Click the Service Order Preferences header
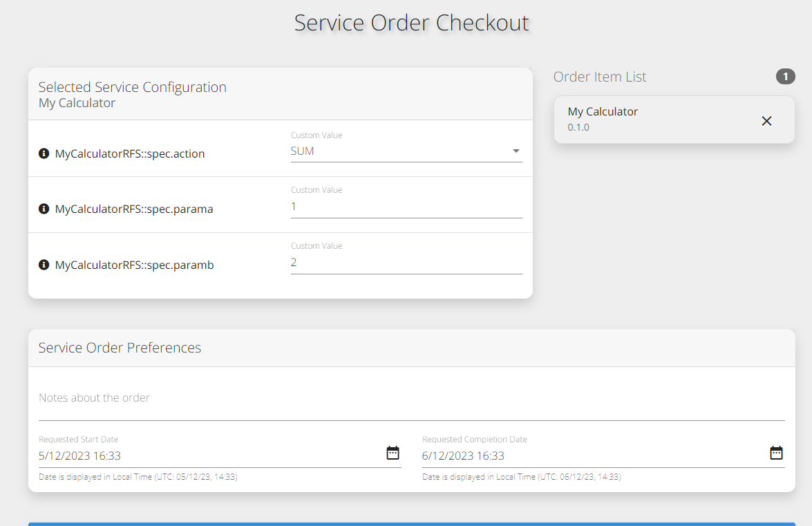Image resolution: width=812 pixels, height=526 pixels. (120, 348)
